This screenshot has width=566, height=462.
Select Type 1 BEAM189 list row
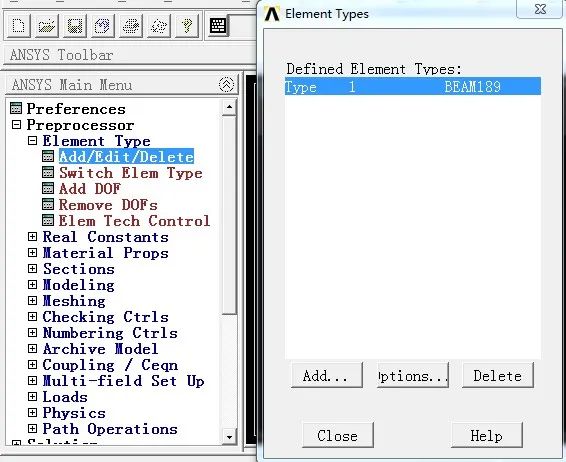(x=413, y=87)
